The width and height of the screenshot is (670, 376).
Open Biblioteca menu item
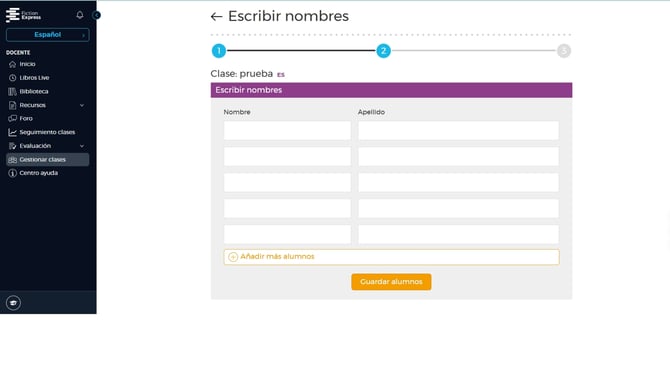(34, 91)
